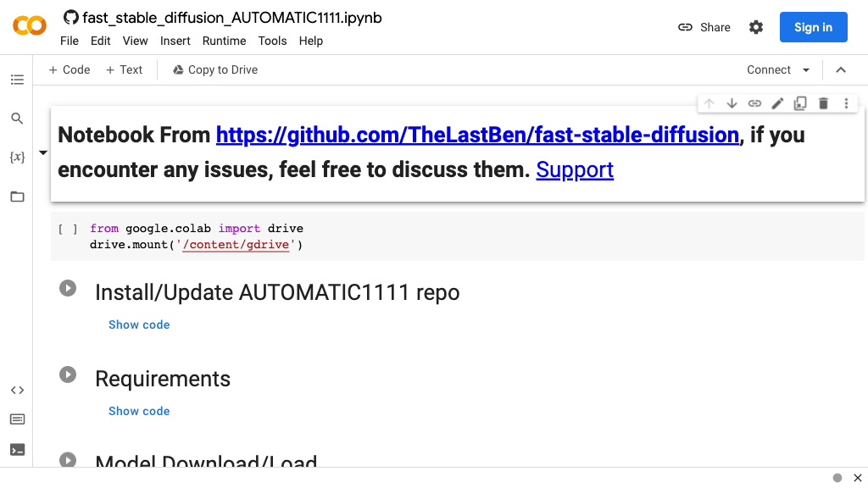The height and width of the screenshot is (488, 868).
Task: Open the file browser sidebar
Action: click(17, 196)
